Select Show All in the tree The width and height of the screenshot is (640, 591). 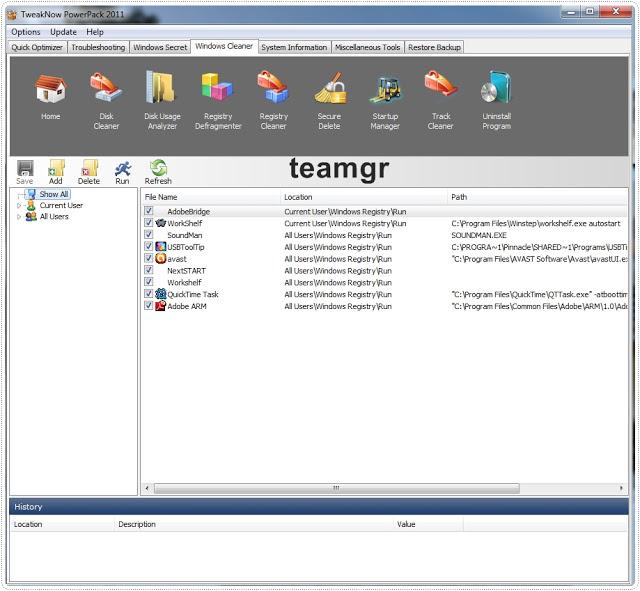(53, 194)
